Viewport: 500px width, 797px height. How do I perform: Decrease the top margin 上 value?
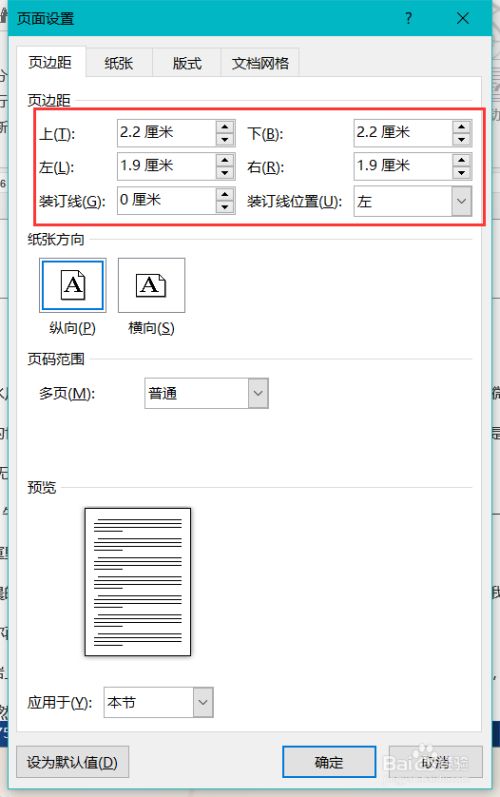click(225, 140)
